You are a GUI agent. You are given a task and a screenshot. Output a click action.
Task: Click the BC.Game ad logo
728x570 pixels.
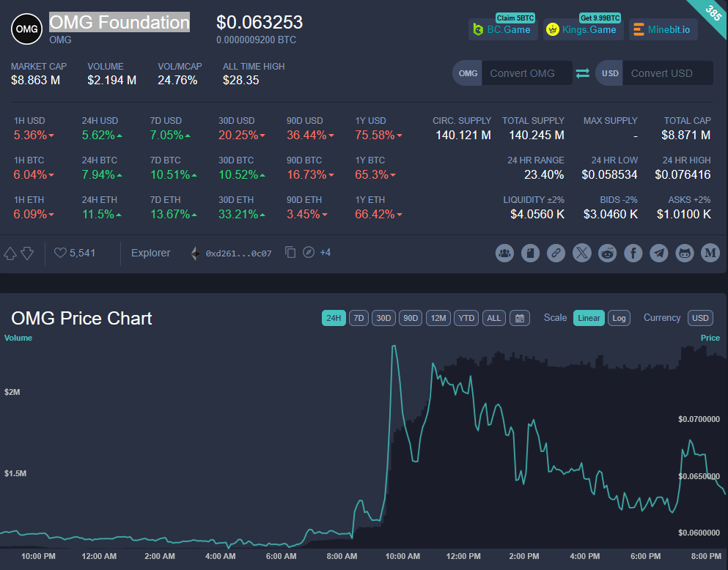[478, 30]
